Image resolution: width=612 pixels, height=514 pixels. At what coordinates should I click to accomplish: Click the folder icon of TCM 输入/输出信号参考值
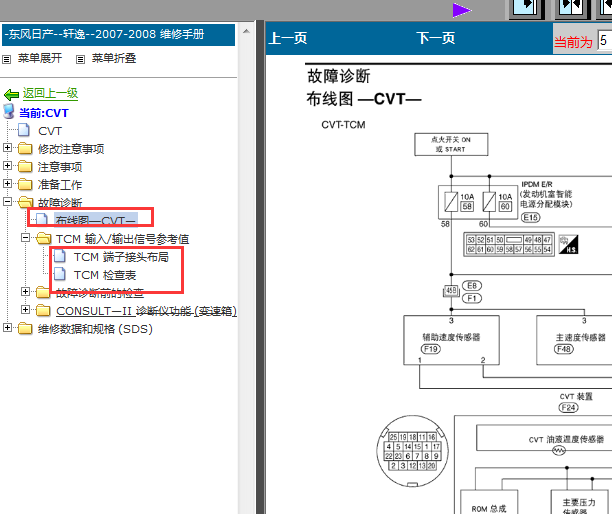43,238
